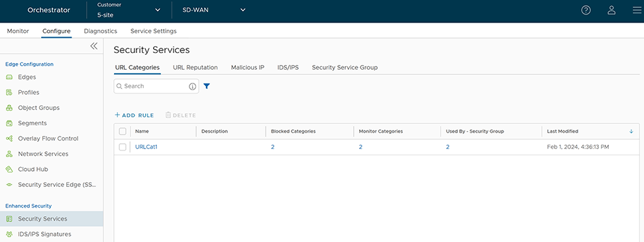Select the URLCat1 row checkbox

click(123, 147)
